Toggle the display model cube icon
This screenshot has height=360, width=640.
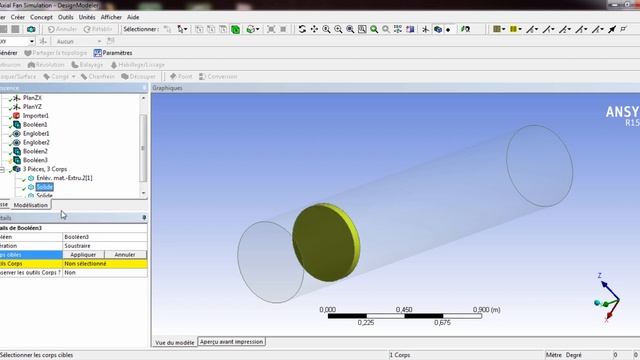438,29
